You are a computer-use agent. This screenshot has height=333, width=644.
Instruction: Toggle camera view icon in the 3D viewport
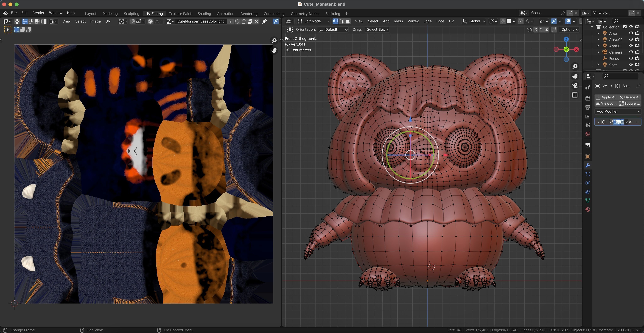pos(575,86)
